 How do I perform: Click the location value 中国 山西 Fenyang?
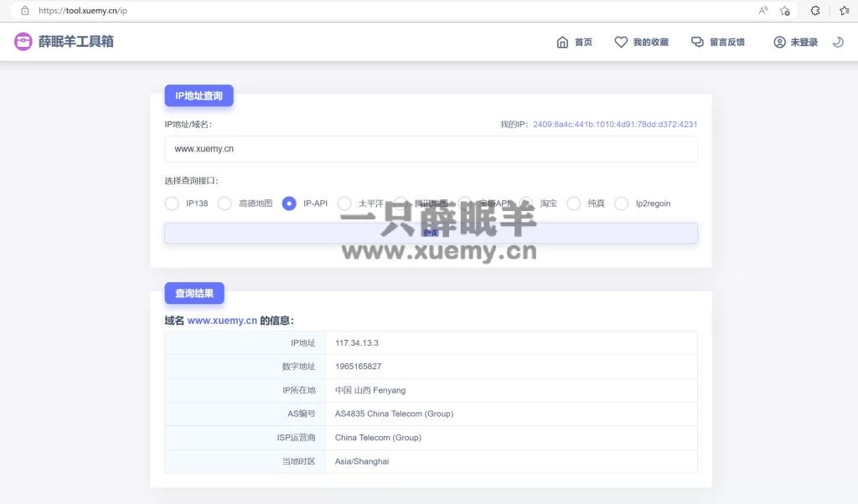point(370,390)
